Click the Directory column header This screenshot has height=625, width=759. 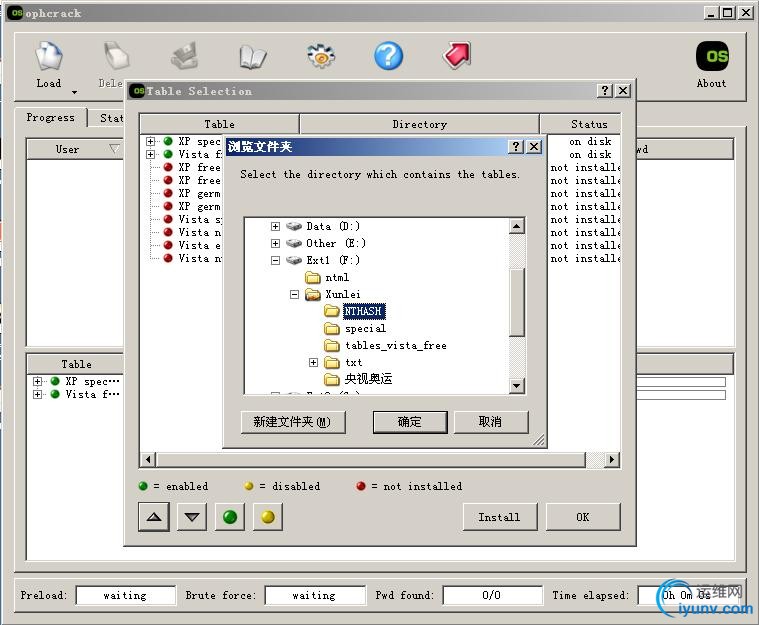point(419,124)
